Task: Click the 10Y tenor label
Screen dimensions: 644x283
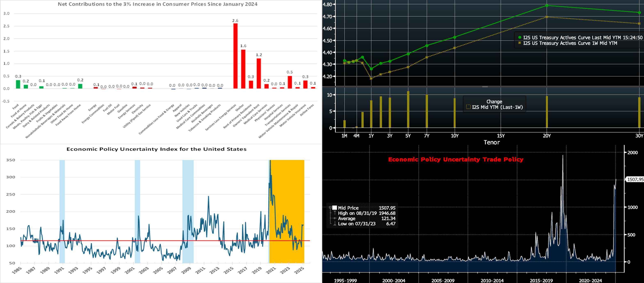Action: coord(454,136)
